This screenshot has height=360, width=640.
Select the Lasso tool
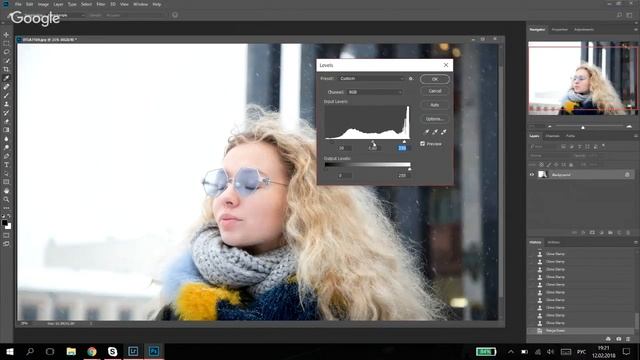[x=6, y=52]
